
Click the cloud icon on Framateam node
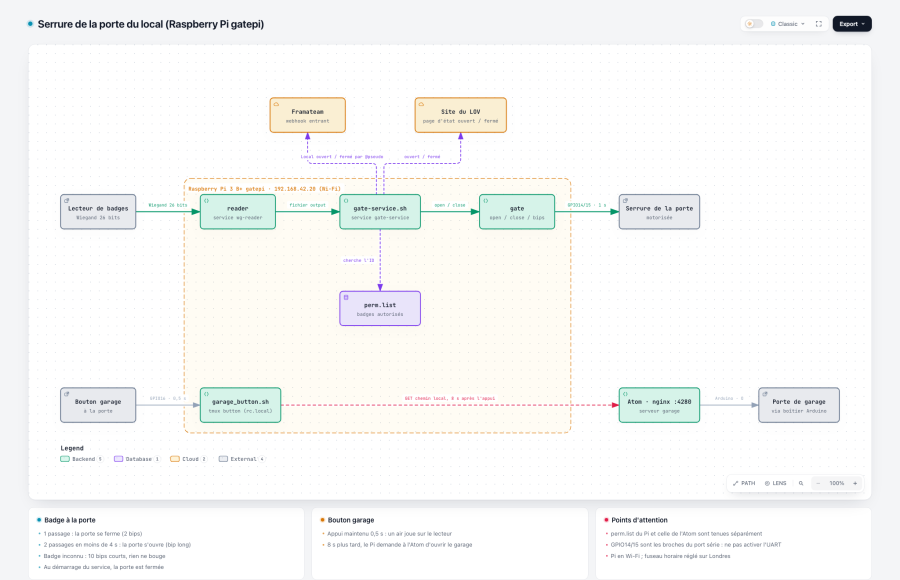pyautogui.click(x=276, y=104)
